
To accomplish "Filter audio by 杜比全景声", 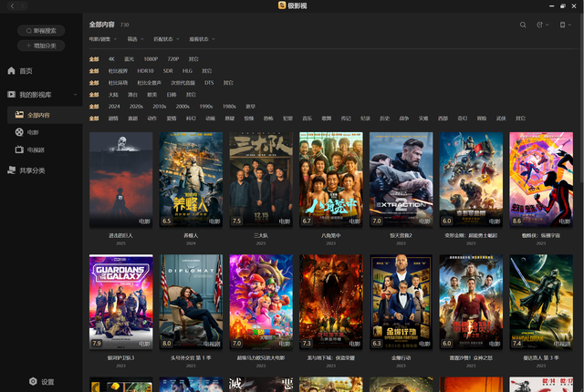I will pyautogui.click(x=150, y=83).
